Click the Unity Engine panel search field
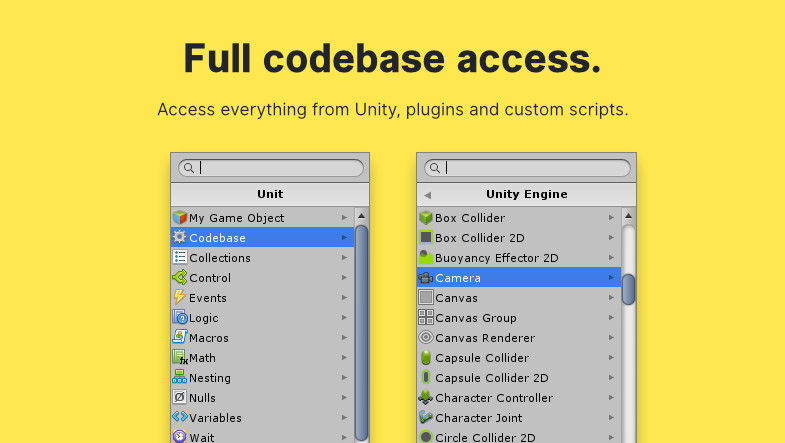Image resolution: width=785 pixels, height=443 pixels. pyautogui.click(x=530, y=168)
